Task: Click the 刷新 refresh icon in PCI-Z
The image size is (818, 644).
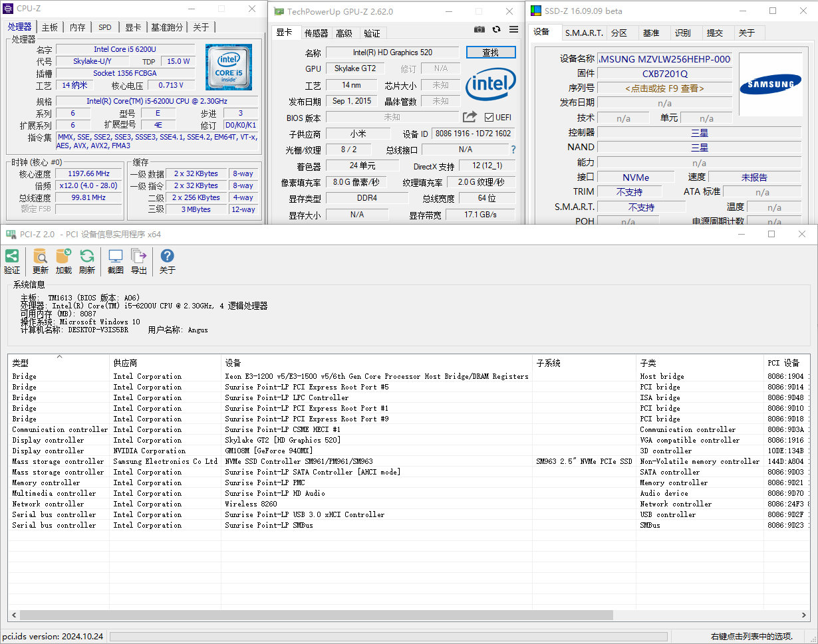Action: (87, 256)
